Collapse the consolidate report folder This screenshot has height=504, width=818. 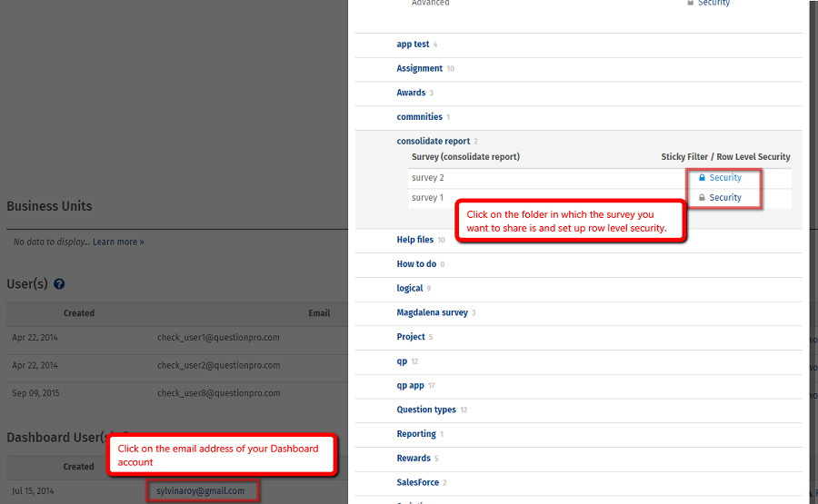click(433, 142)
